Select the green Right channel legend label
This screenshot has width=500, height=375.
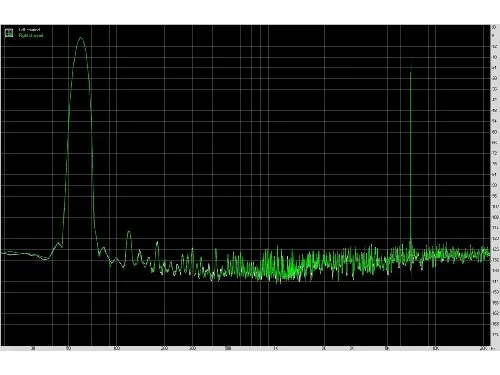(31, 35)
